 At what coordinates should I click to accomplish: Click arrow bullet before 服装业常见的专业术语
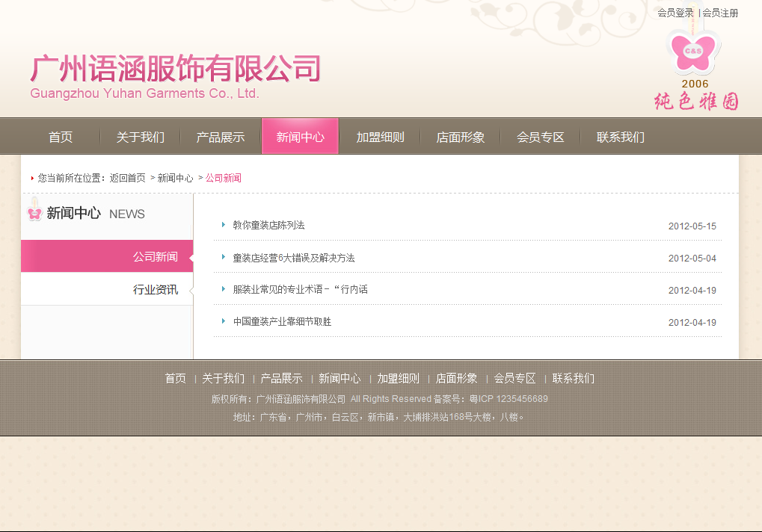pyautogui.click(x=223, y=289)
